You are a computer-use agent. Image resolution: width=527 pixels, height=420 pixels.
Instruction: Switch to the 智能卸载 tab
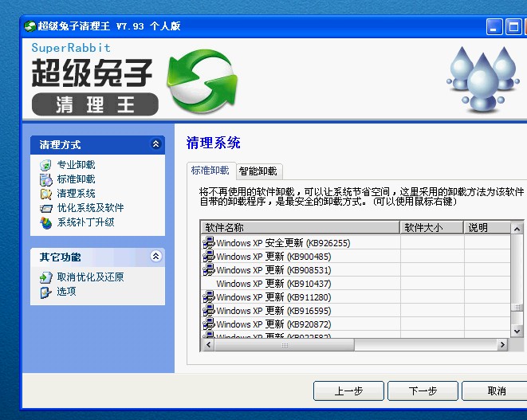258,171
